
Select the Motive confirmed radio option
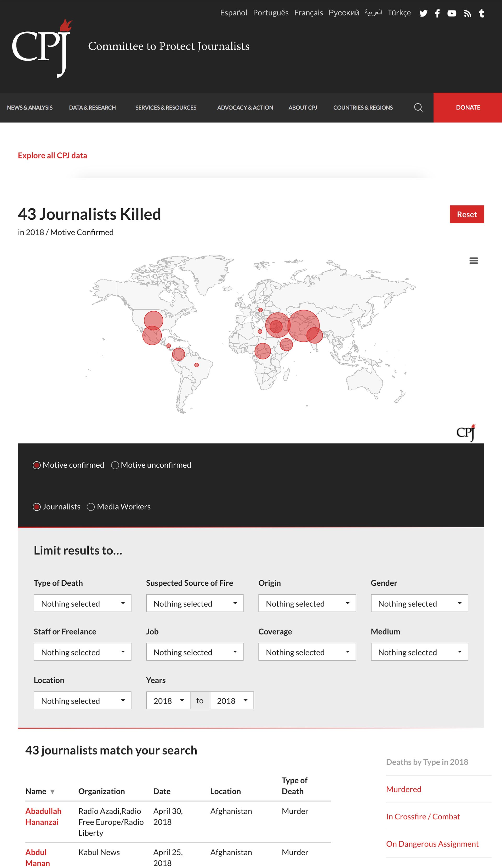[x=37, y=465]
